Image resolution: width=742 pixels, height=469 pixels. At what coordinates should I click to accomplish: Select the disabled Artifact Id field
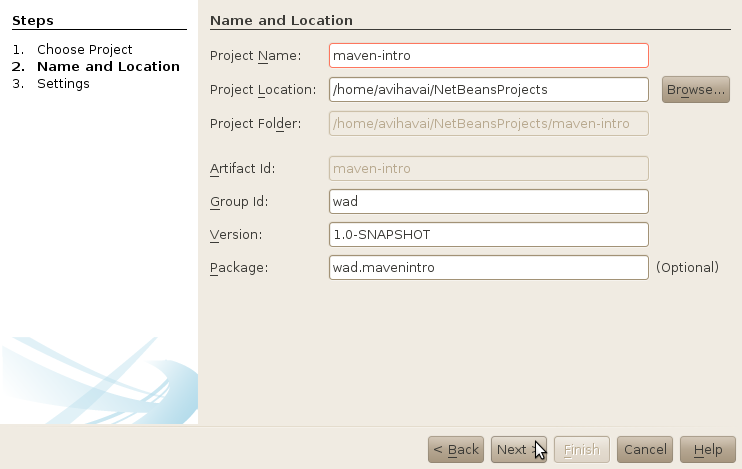(488, 168)
